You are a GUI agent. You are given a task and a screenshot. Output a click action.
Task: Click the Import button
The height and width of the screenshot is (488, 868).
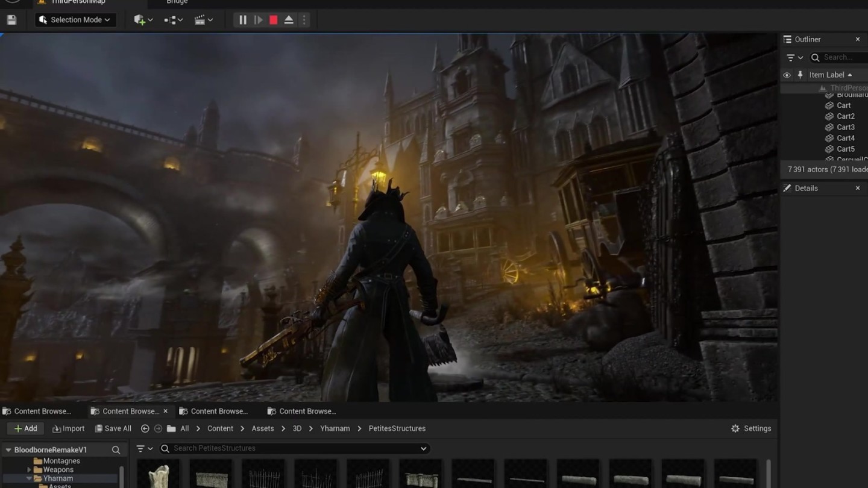tap(68, 428)
